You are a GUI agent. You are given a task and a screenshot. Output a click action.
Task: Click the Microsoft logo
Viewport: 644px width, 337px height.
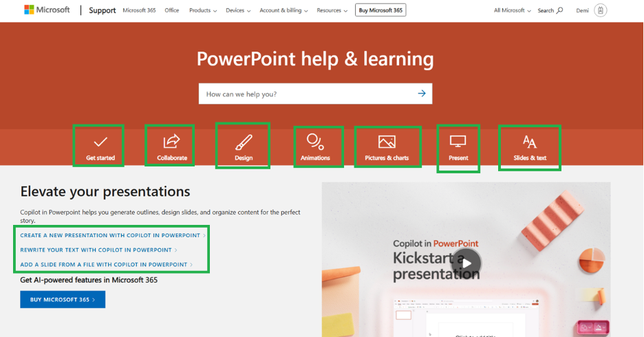(x=47, y=10)
